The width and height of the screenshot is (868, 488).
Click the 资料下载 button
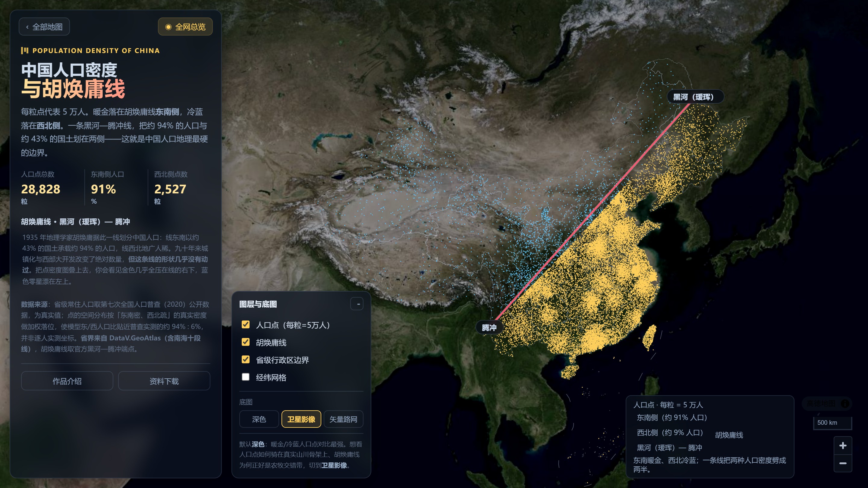[164, 381]
